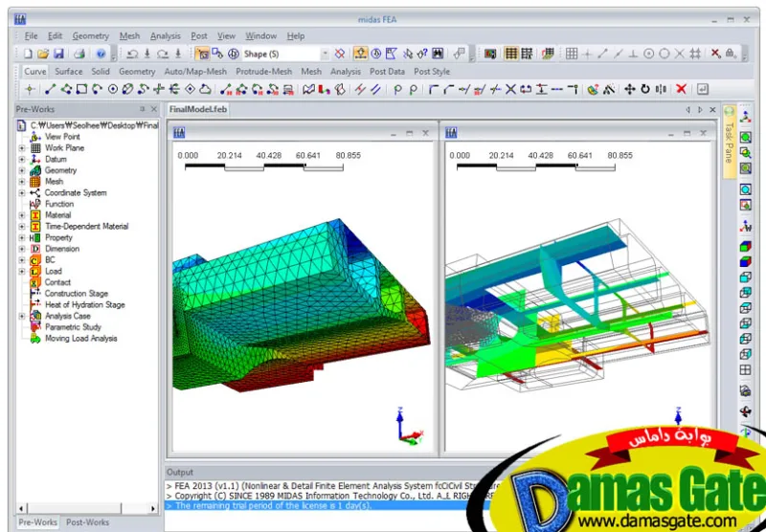This screenshot has height=532, width=766.
Task: Click the Window menu
Action: click(260, 36)
